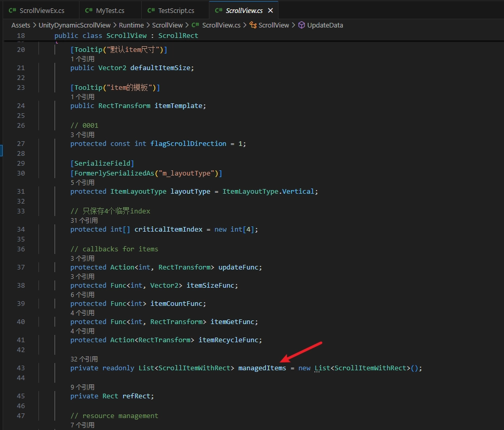504x430 pixels.
Task: Close the ScrollView.cs tab
Action: 271,10
